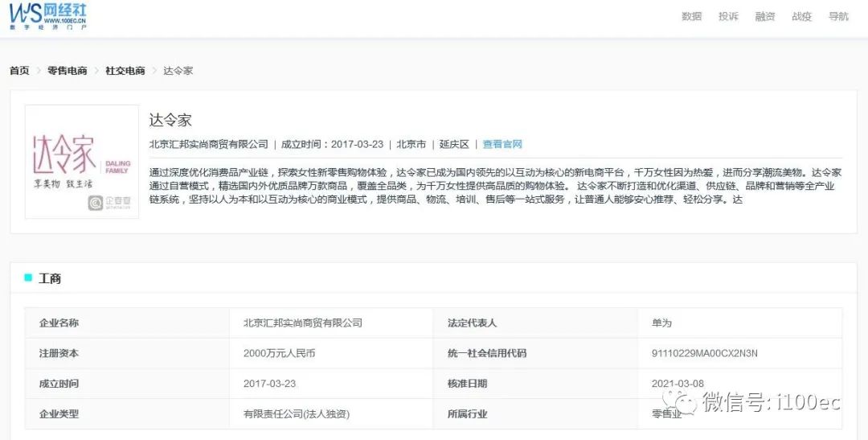Select the 核准日期 label cell
This screenshot has height=440, width=868.
point(535,384)
